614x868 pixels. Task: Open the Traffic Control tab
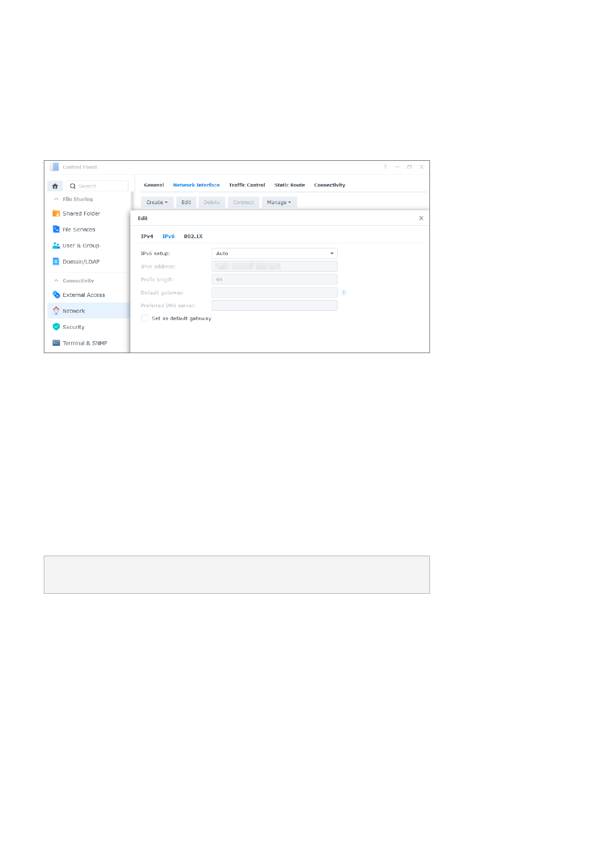pyautogui.click(x=247, y=185)
